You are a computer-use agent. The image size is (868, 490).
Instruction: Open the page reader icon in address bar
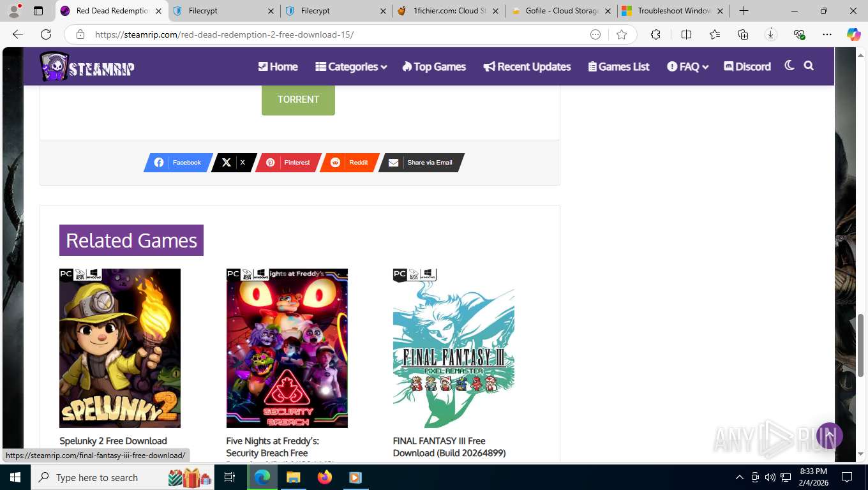tap(595, 34)
